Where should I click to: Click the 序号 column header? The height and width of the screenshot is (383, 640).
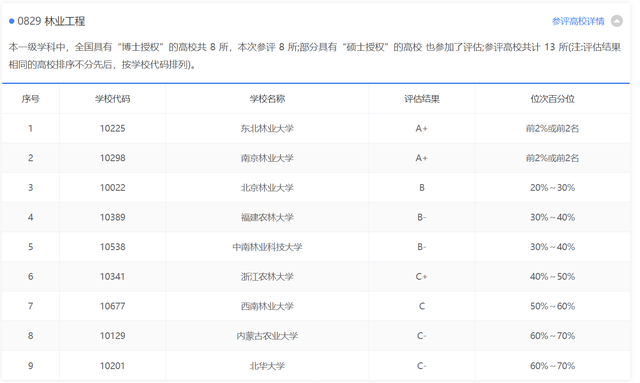click(31, 99)
